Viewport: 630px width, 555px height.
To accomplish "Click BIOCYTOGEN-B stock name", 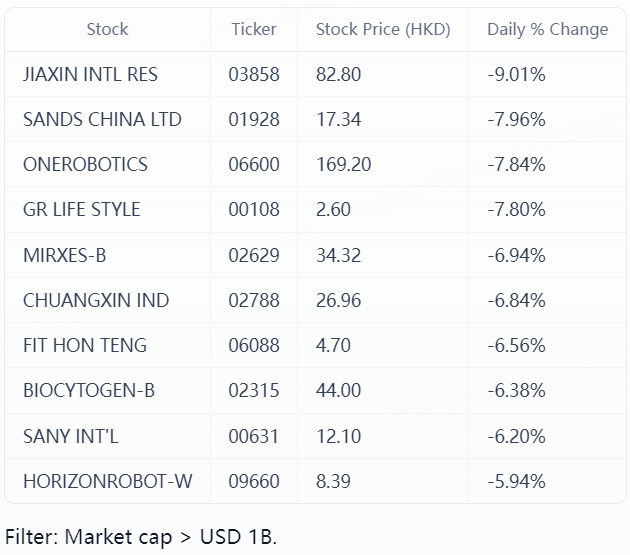I will 89,391.
